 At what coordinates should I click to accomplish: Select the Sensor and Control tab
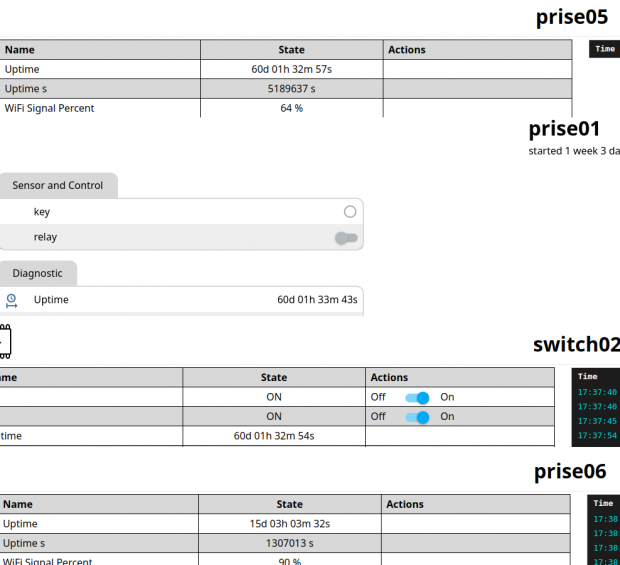[58, 185]
